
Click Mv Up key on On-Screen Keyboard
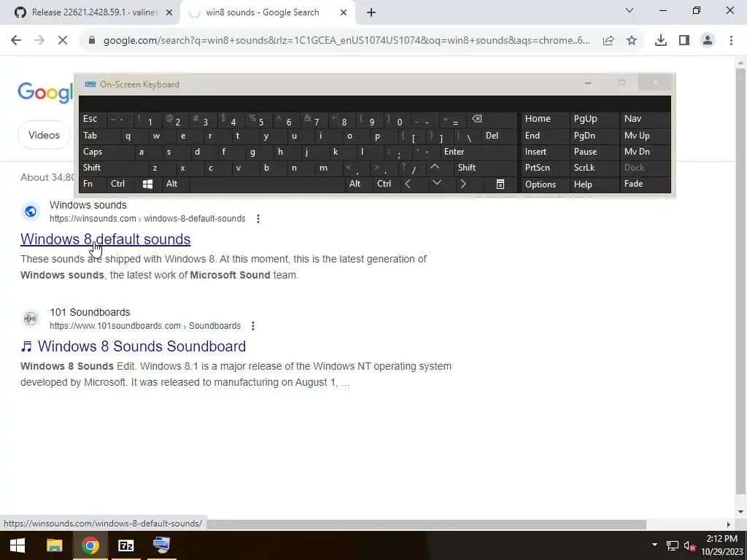[x=645, y=136]
